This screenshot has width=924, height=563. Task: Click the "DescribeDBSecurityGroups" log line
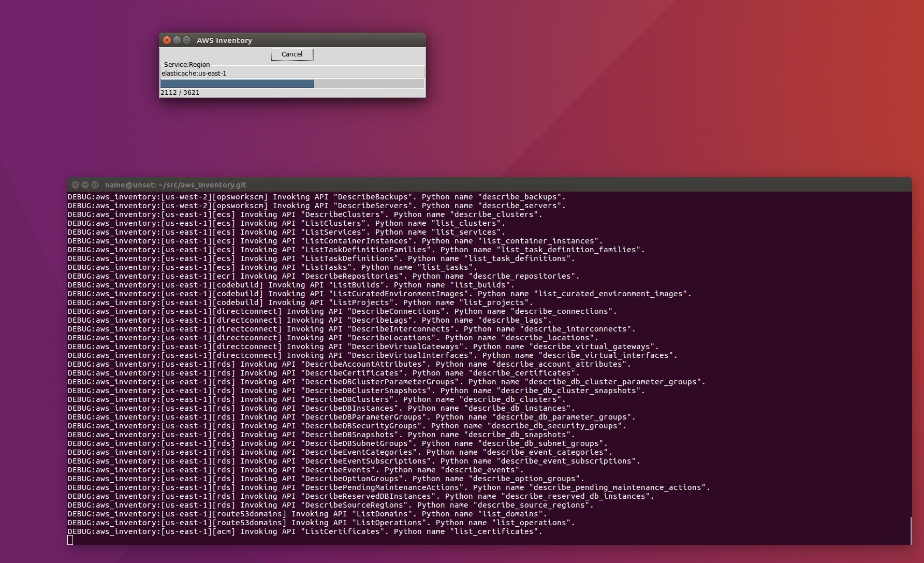pos(347,426)
